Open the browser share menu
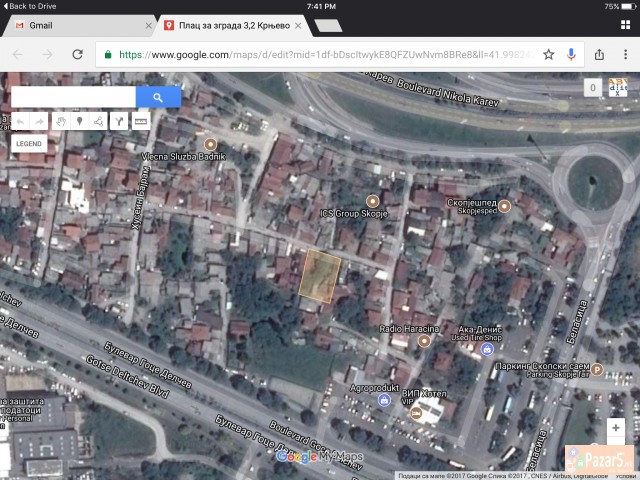This screenshot has height=480, width=640. coord(599,54)
